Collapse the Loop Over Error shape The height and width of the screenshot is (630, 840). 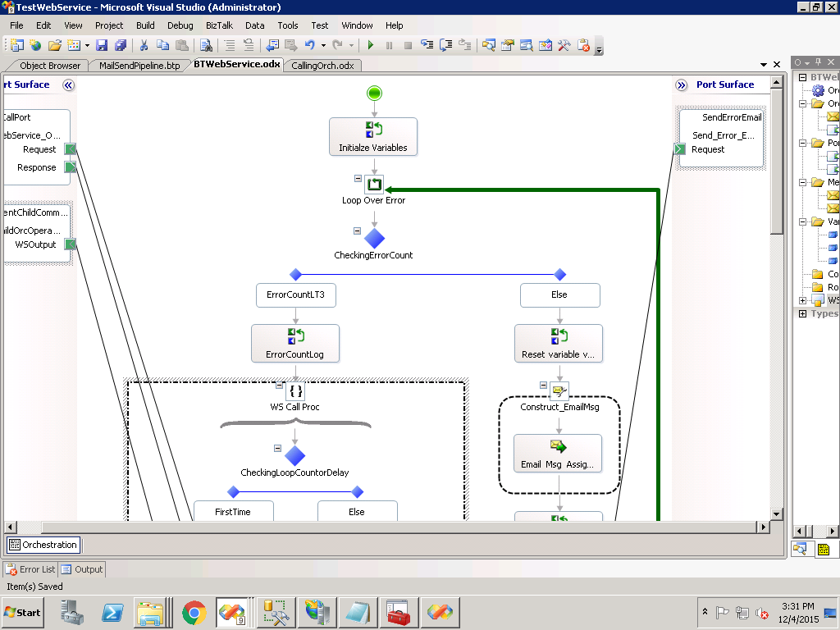(x=358, y=178)
